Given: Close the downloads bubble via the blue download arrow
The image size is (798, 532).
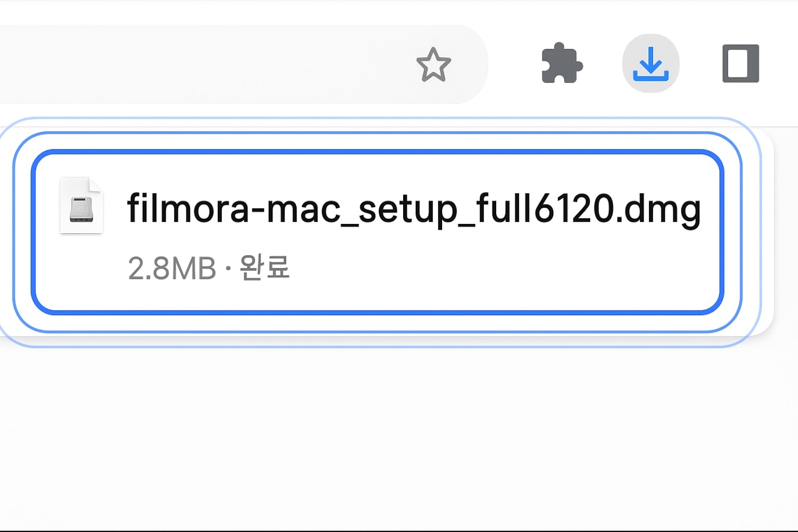Looking at the screenshot, I should 650,63.
